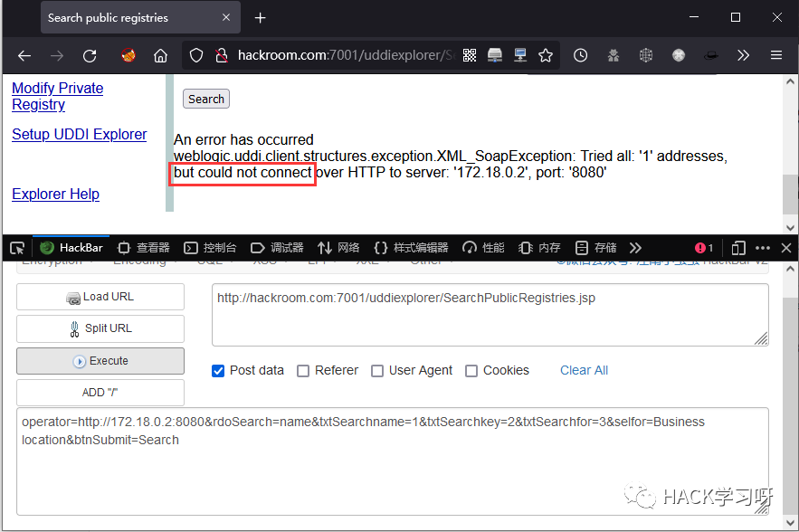Open the QR code generator icon
Image resolution: width=799 pixels, height=532 pixels.
tap(470, 55)
